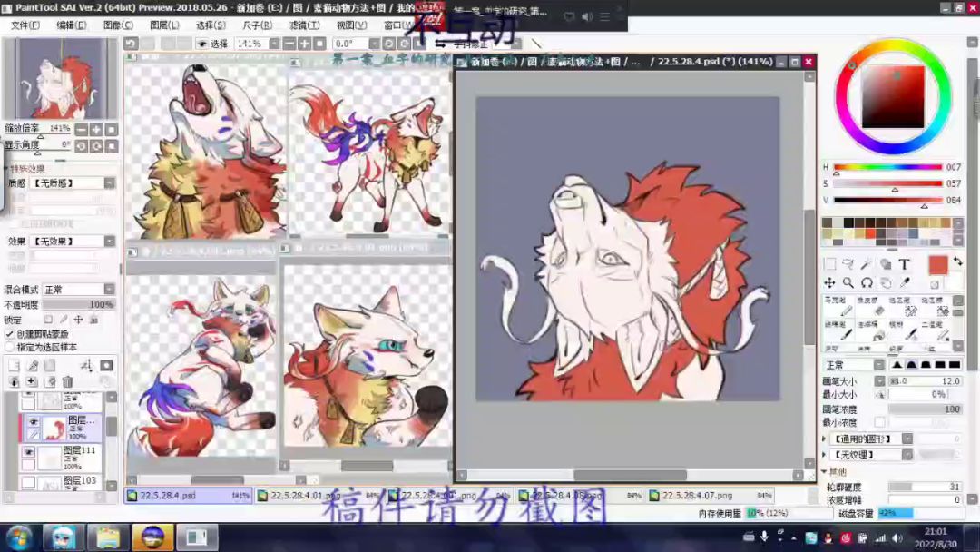Open the blending mode 混合模式 dropdown

point(110,290)
